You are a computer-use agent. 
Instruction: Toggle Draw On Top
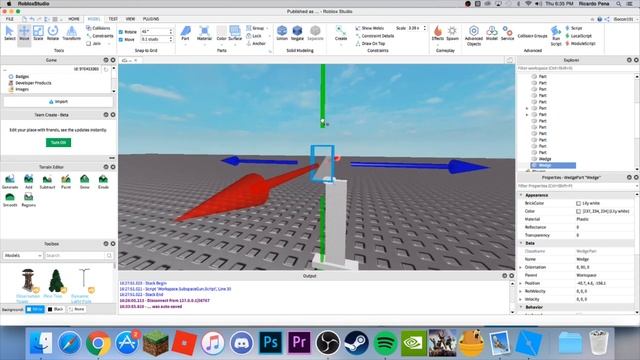tap(370, 43)
